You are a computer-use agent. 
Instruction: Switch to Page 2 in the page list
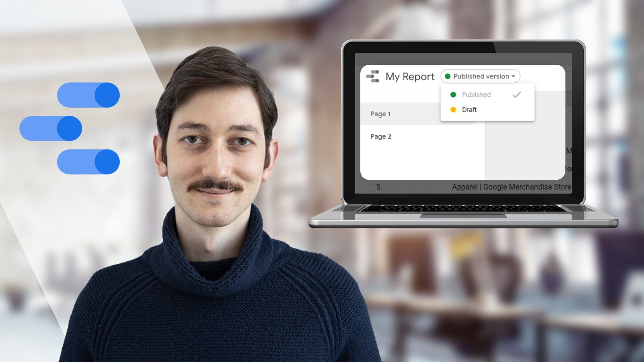tap(422, 136)
